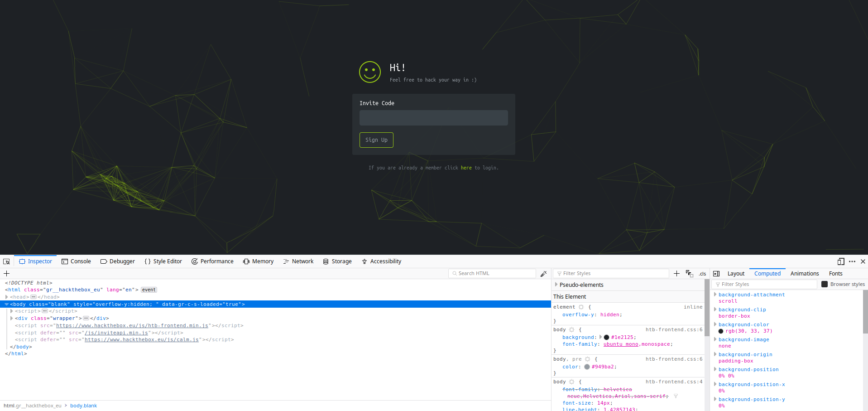868x411 pixels.
Task: Click the overflow-y hidden value
Action: pos(610,315)
